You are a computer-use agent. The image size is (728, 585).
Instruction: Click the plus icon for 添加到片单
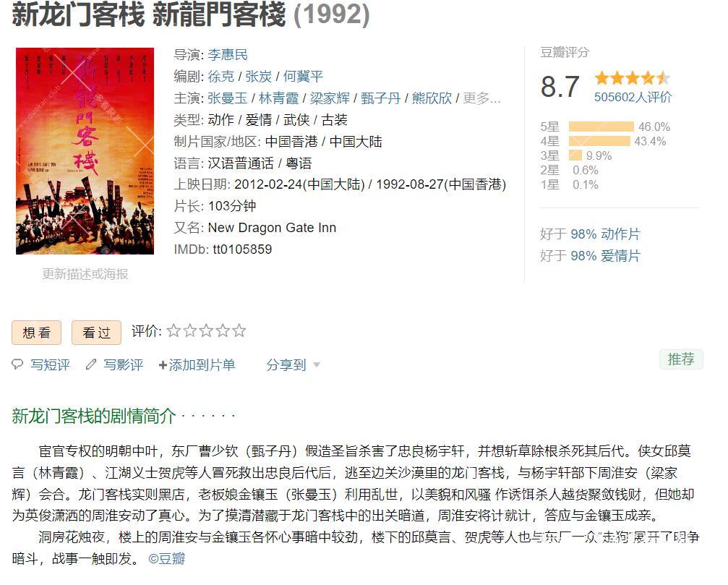pyautogui.click(x=160, y=365)
